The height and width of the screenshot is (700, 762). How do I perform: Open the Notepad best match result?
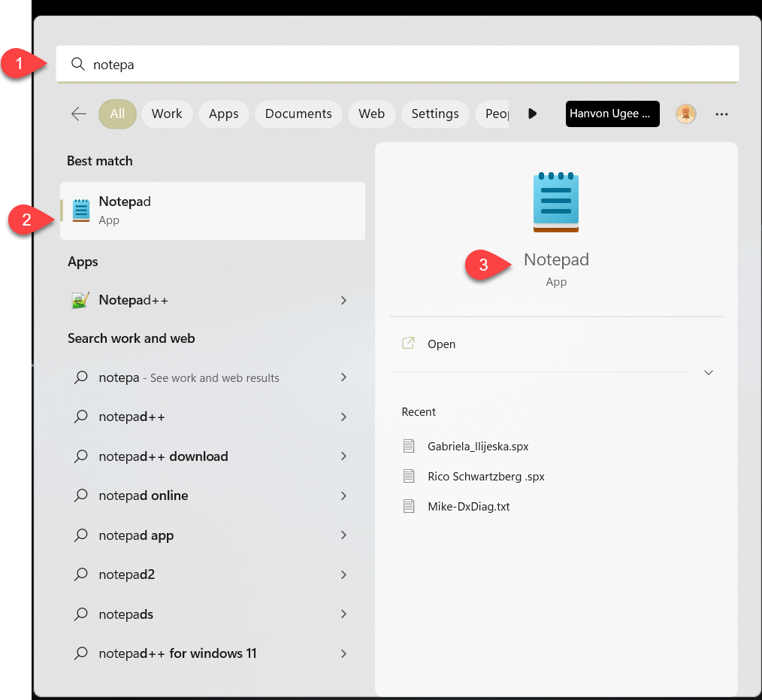(213, 211)
